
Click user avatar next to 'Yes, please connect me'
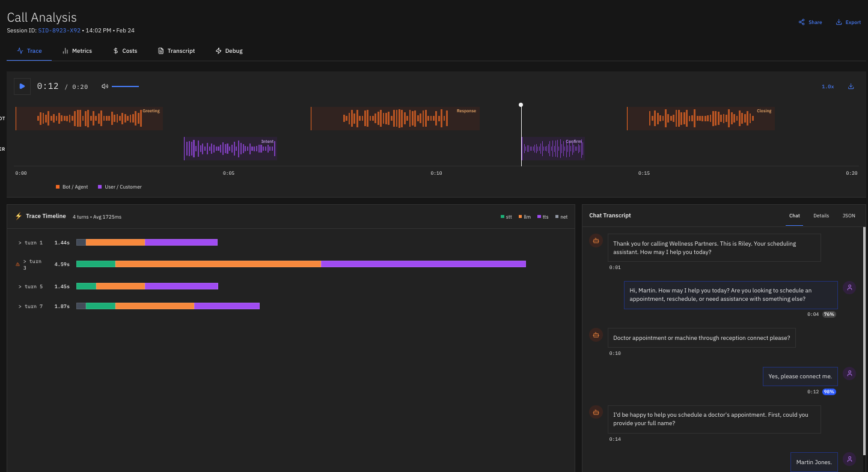pyautogui.click(x=849, y=374)
